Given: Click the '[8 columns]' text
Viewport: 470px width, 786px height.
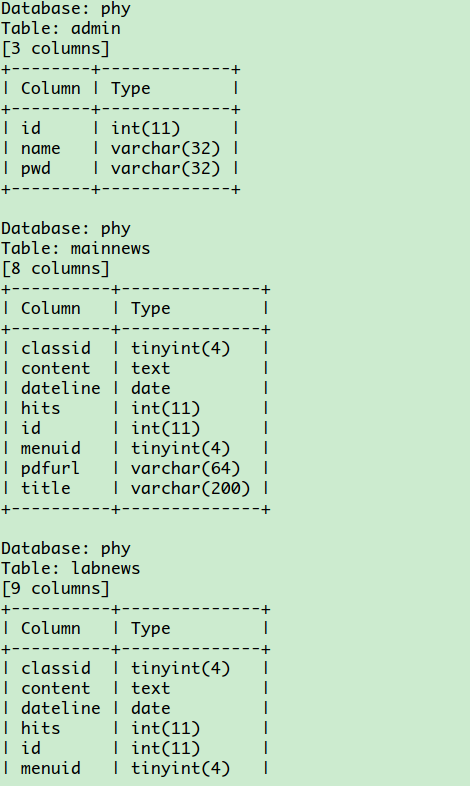Looking at the screenshot, I should tap(56, 269).
